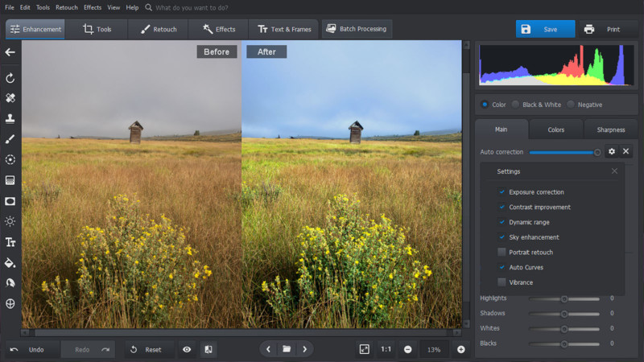Viewport: 644px width, 362px height.
Task: Select the radial filter tool
Action: [10, 159]
